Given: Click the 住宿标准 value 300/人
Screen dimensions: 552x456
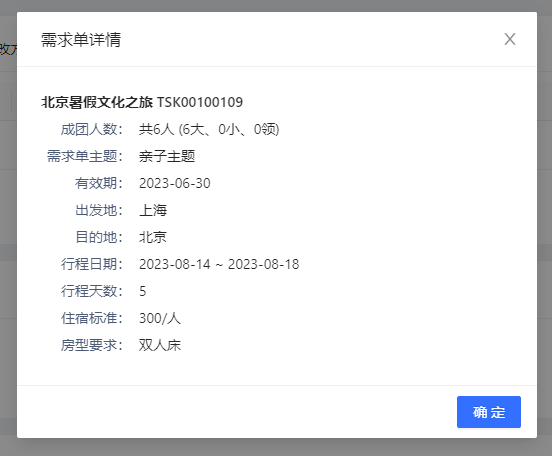Looking at the screenshot, I should pos(160,318).
